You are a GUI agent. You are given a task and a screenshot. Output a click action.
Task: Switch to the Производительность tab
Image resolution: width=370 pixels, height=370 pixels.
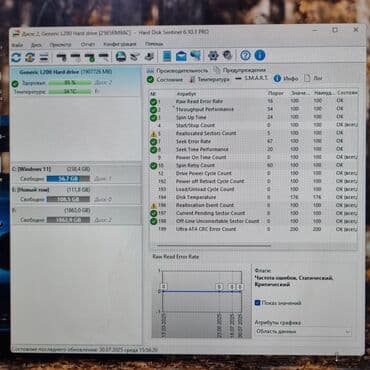[x=178, y=71]
